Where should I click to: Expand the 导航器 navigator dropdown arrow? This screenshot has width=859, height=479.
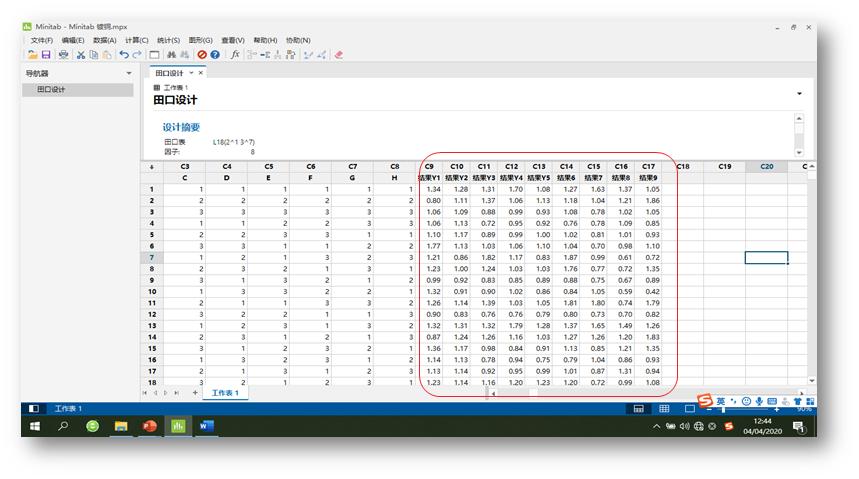[128, 73]
